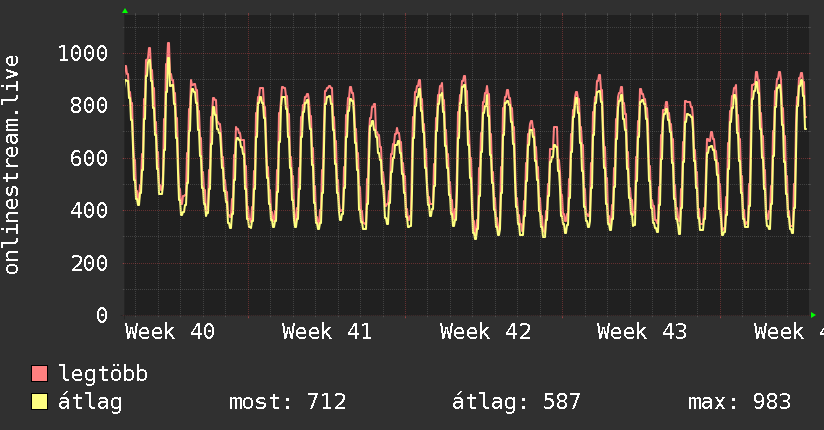Click the Week 43 axis label
Screen dimensions: 824x430
tap(642, 332)
